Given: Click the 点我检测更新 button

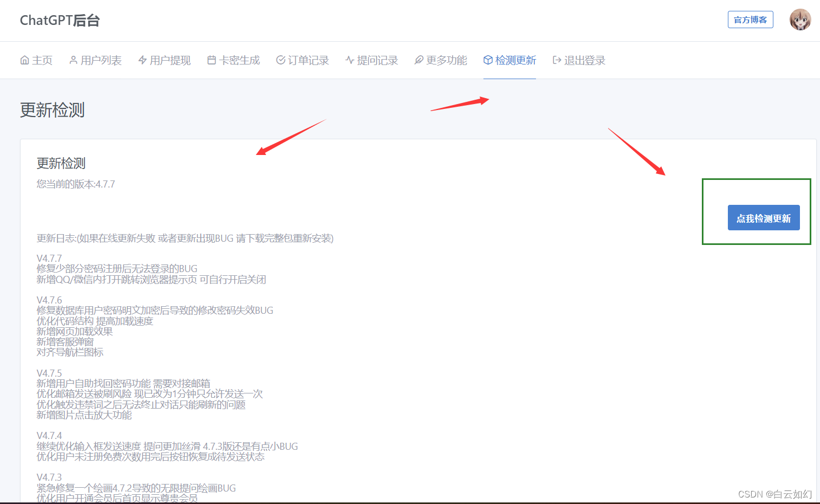Looking at the screenshot, I should click(764, 218).
